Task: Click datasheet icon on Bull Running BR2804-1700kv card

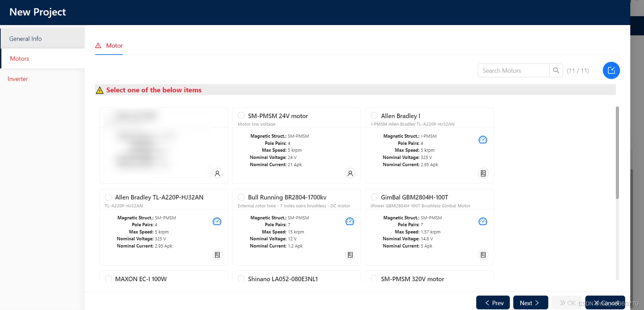Action: (x=350, y=255)
